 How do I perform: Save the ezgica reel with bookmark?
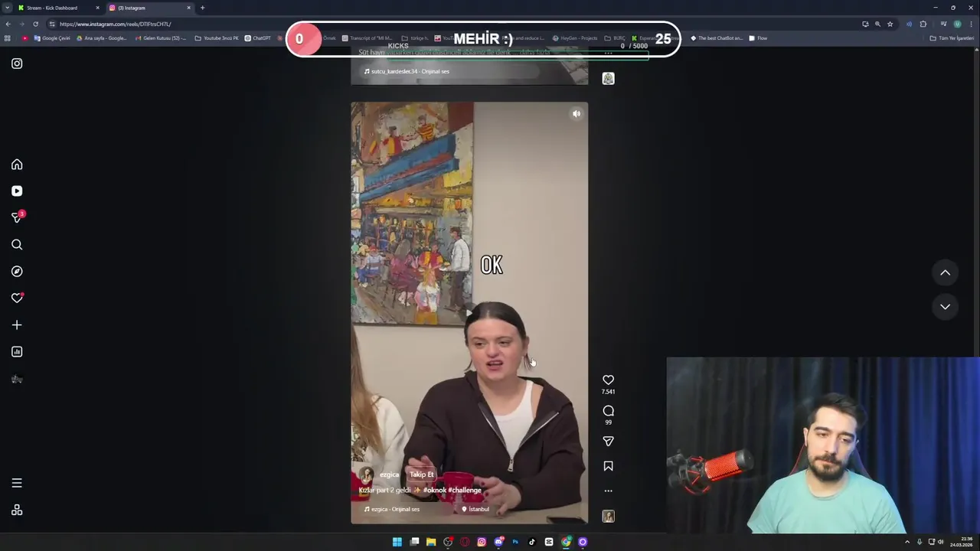pos(608,466)
